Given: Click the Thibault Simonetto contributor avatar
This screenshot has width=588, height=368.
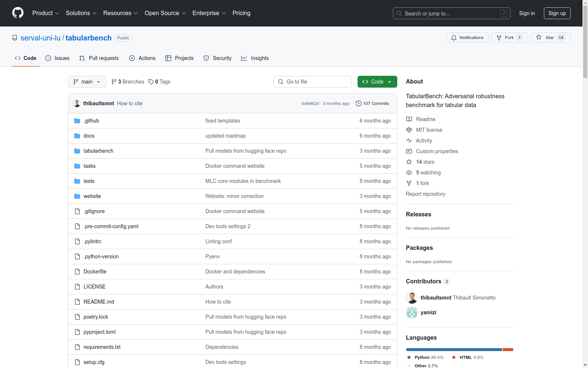Looking at the screenshot, I should click(x=412, y=298).
